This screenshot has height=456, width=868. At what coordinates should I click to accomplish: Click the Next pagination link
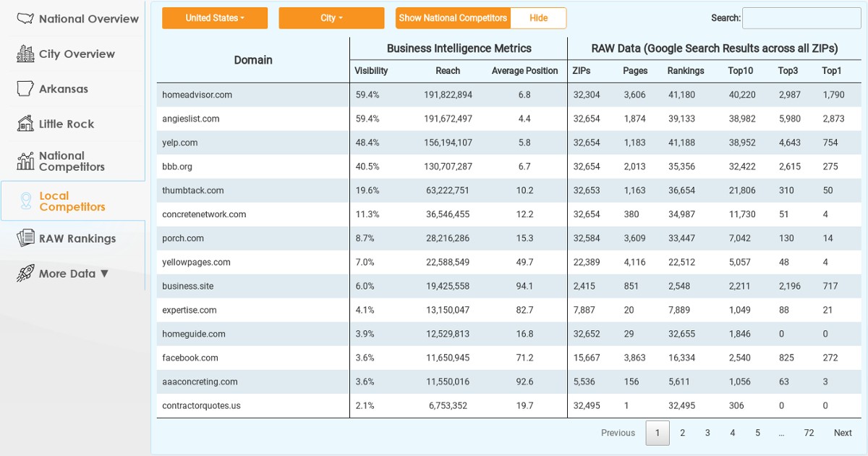pyautogui.click(x=843, y=433)
